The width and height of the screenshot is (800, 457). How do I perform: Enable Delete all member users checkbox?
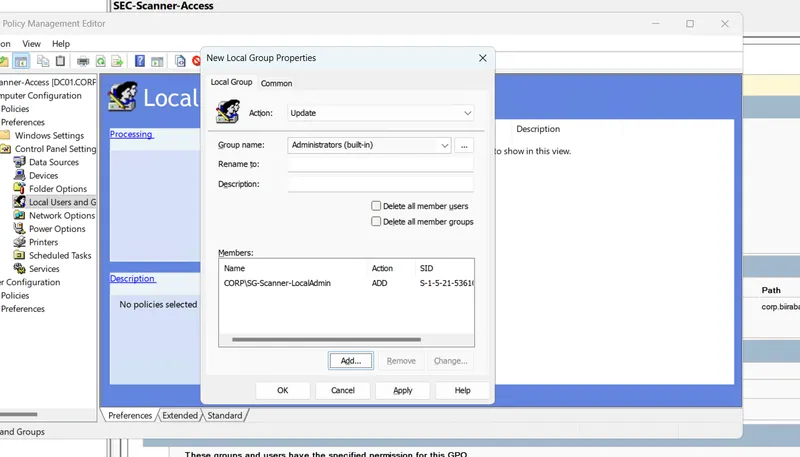(376, 206)
